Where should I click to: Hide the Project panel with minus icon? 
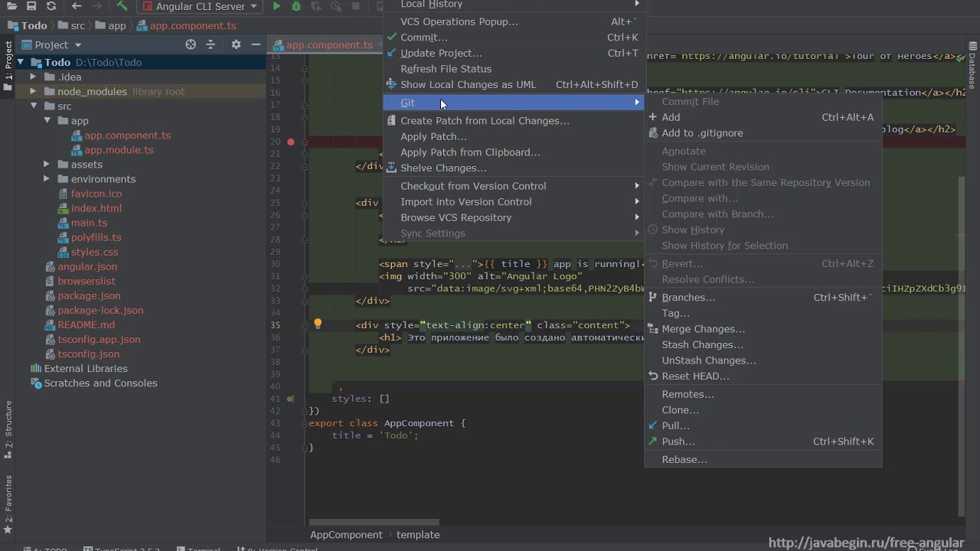pyautogui.click(x=256, y=44)
